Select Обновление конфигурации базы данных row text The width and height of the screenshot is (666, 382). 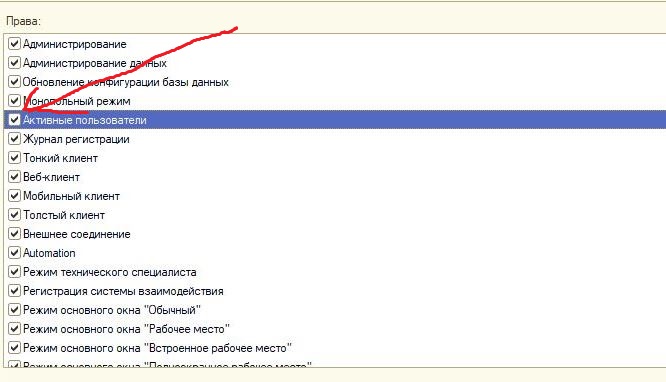click(126, 82)
